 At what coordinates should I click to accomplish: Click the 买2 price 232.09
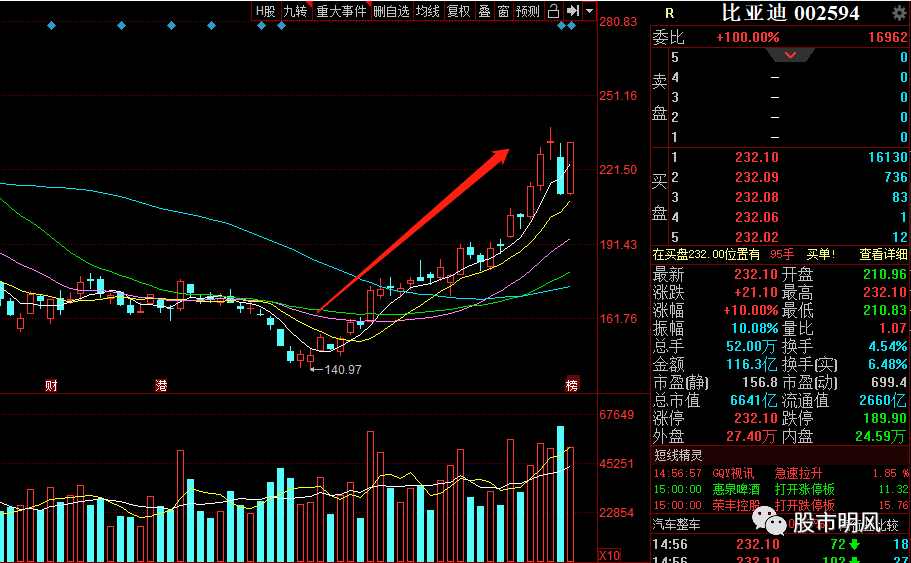(x=756, y=177)
